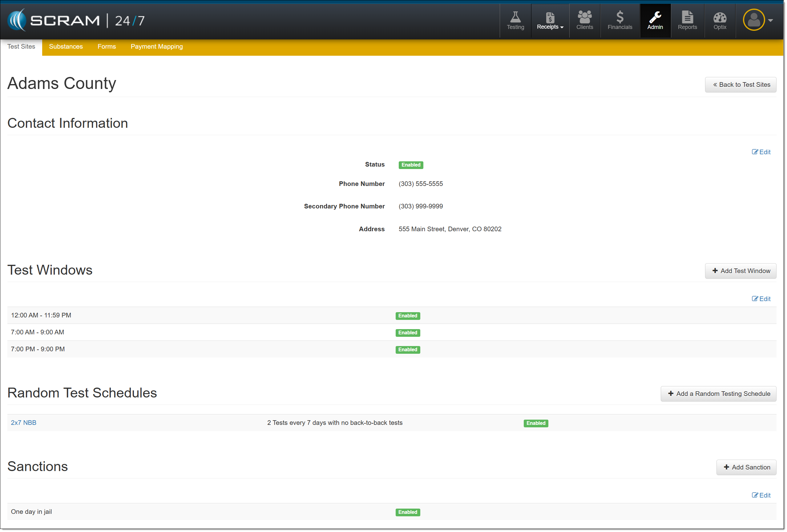787x532 pixels.
Task: Click Edit link in Sanctions section
Action: tap(761, 495)
